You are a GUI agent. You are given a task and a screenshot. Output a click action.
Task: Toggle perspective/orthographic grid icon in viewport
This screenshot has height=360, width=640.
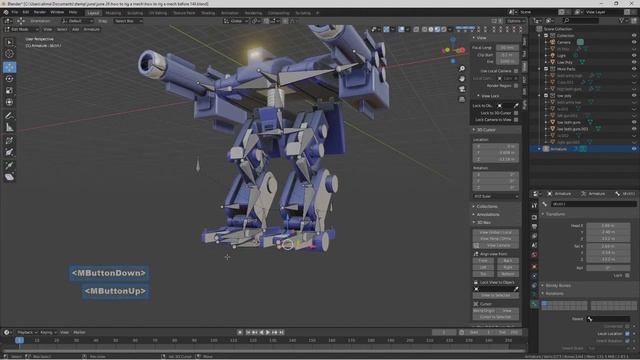(462, 99)
